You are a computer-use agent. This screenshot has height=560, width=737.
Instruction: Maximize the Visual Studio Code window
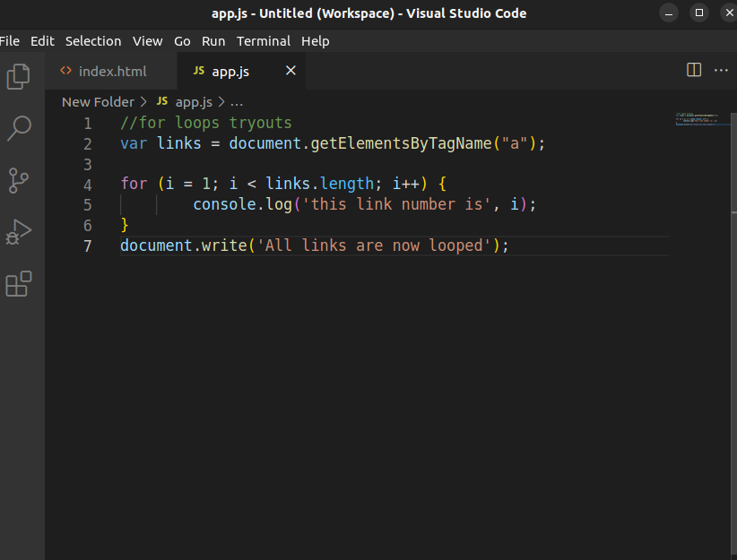click(x=699, y=13)
